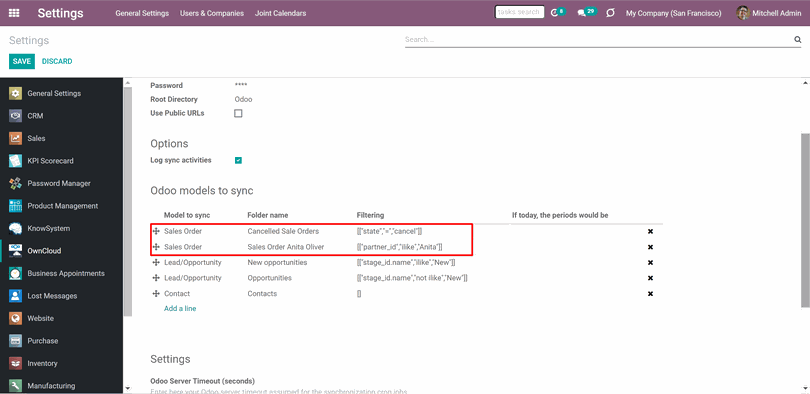Screen dimensions: 810x394
Task: Click the Filtering column header
Action: point(370,215)
